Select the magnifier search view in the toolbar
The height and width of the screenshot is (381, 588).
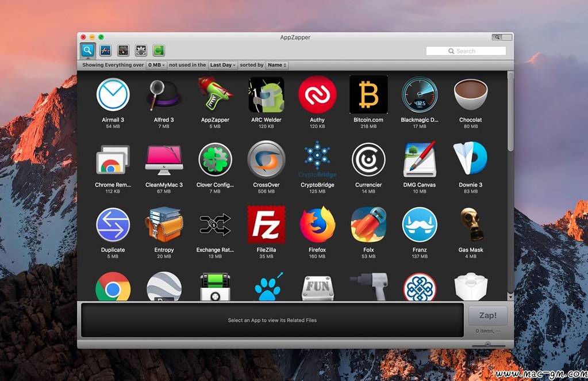coord(87,50)
